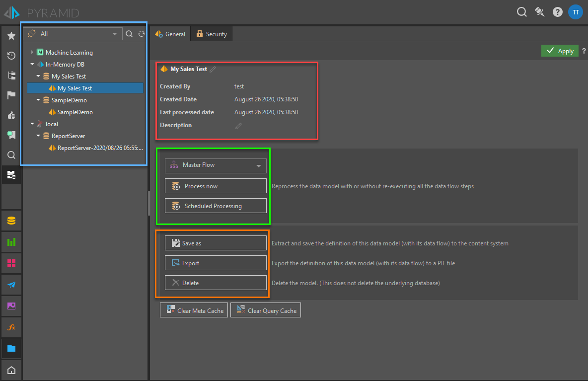Open the Favorites star in left sidebar
588x381 pixels.
click(11, 36)
